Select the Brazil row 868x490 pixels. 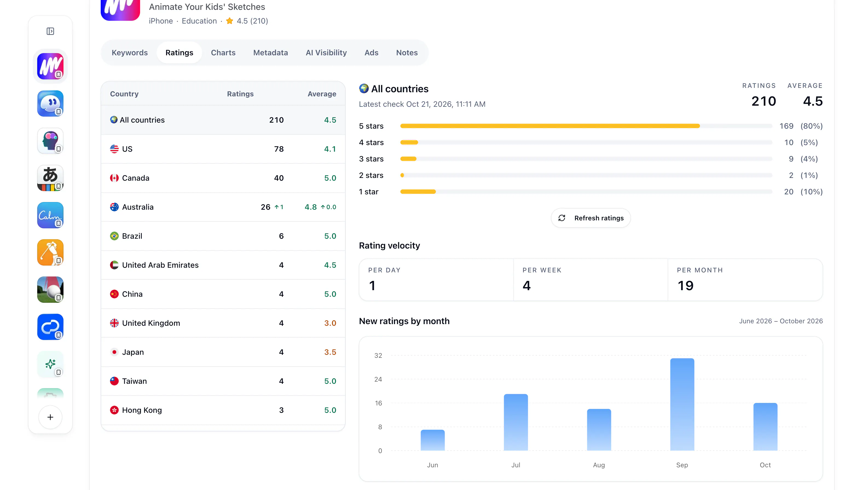click(223, 236)
